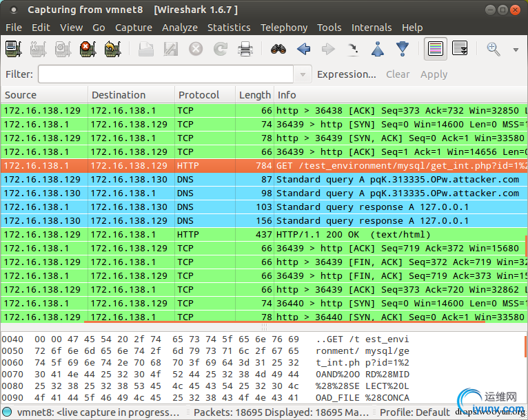Open the Telephony menu
The image size is (528, 420).
pos(284,28)
